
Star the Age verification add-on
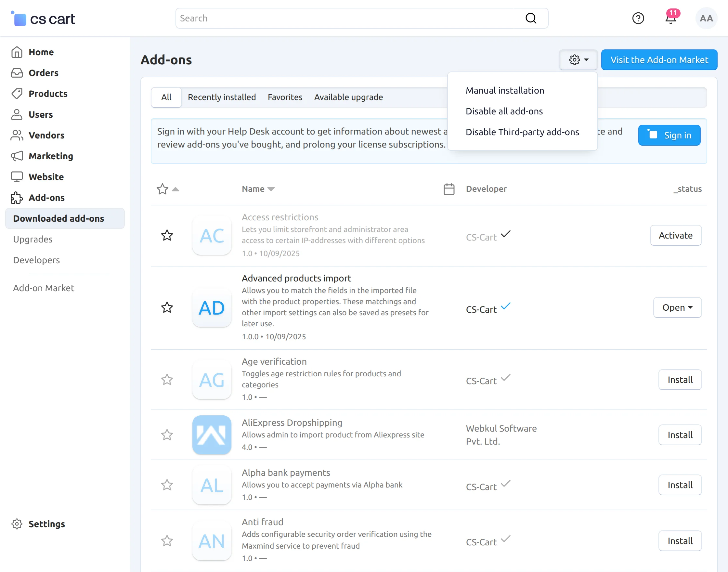coord(167,379)
